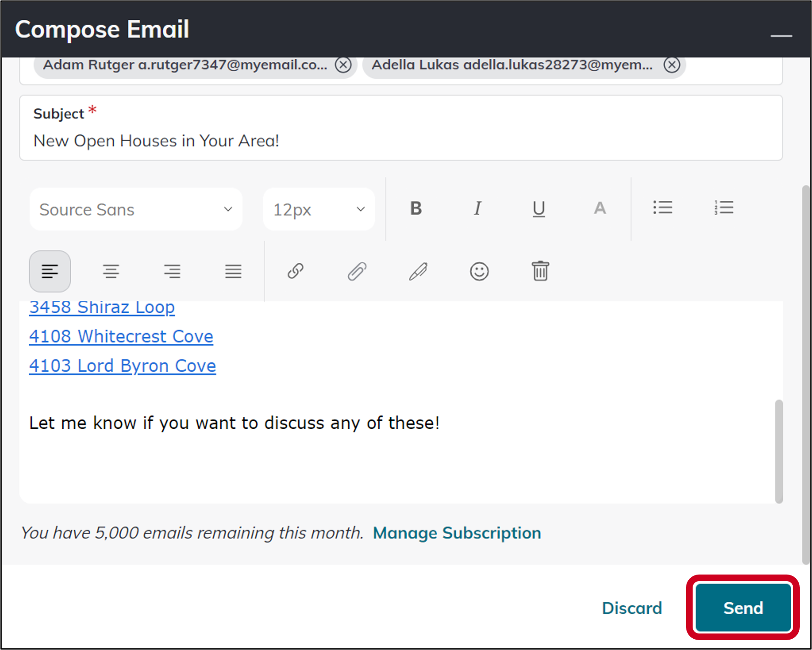The width and height of the screenshot is (812, 650).
Task: Open the Source Sans font dropdown
Action: [x=135, y=209]
